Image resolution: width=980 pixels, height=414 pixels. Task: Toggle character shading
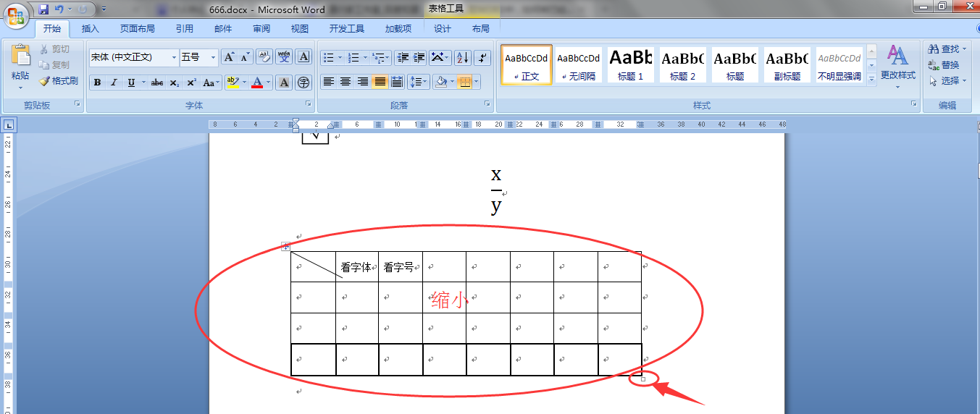285,83
